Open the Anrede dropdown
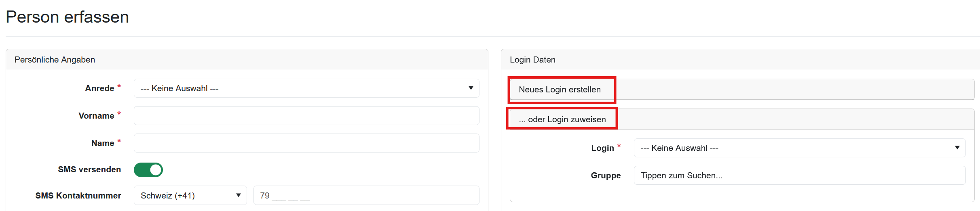Image resolution: width=980 pixels, height=211 pixels. tap(306, 88)
